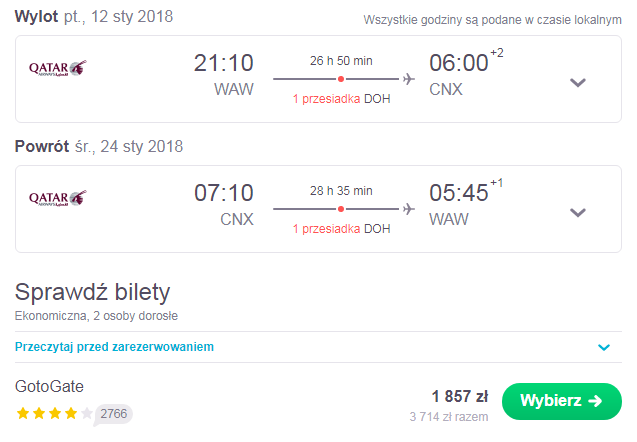Expand the Przeczytaj przed zarezerwowaniem chevron
The height and width of the screenshot is (442, 637).
point(604,347)
